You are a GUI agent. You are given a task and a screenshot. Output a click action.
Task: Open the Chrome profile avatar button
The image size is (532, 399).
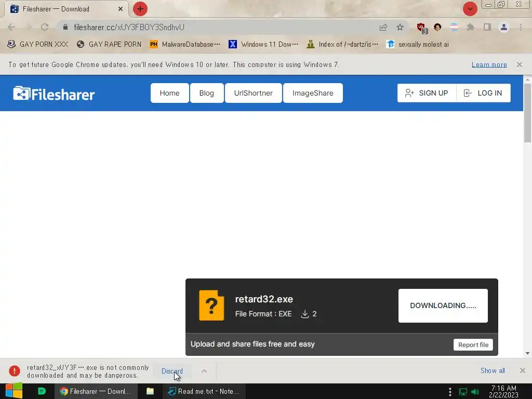coord(504,27)
